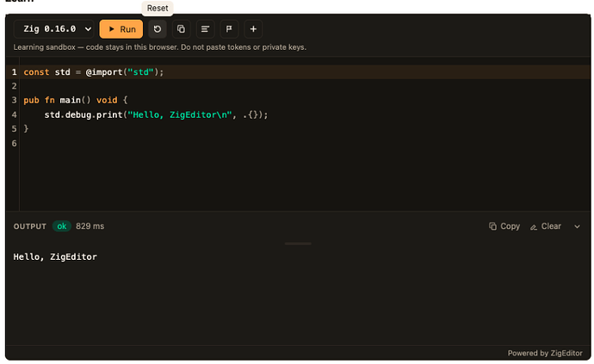The width and height of the screenshot is (594, 364).
Task: Click the closing brace on line 5
Action: click(x=26, y=129)
